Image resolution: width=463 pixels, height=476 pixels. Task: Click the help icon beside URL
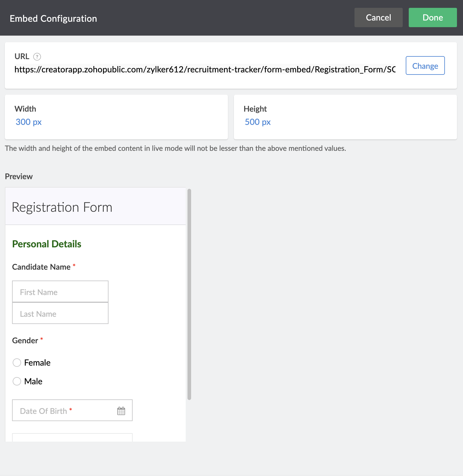point(37,57)
